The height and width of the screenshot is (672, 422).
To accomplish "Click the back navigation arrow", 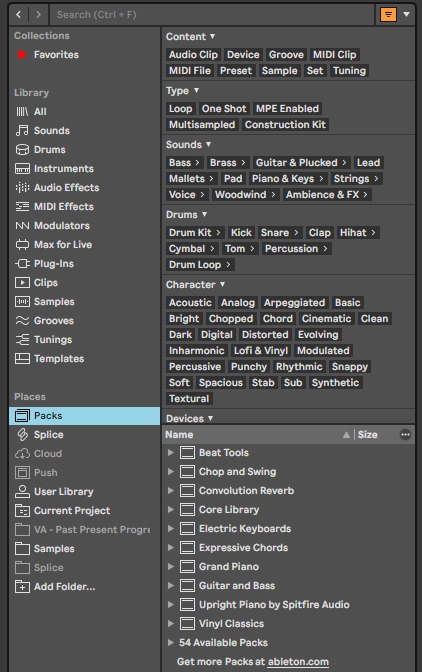I will [x=18, y=15].
